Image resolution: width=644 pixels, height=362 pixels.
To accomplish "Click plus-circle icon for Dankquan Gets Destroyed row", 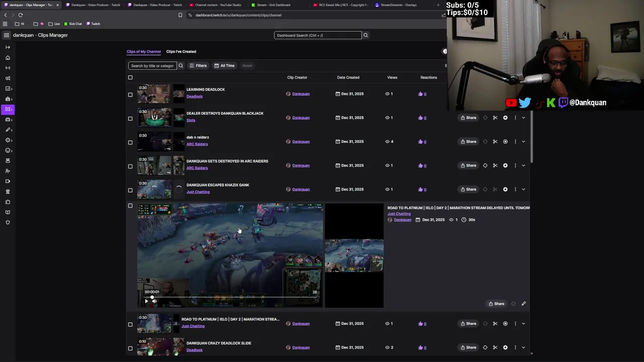I will [x=505, y=165].
